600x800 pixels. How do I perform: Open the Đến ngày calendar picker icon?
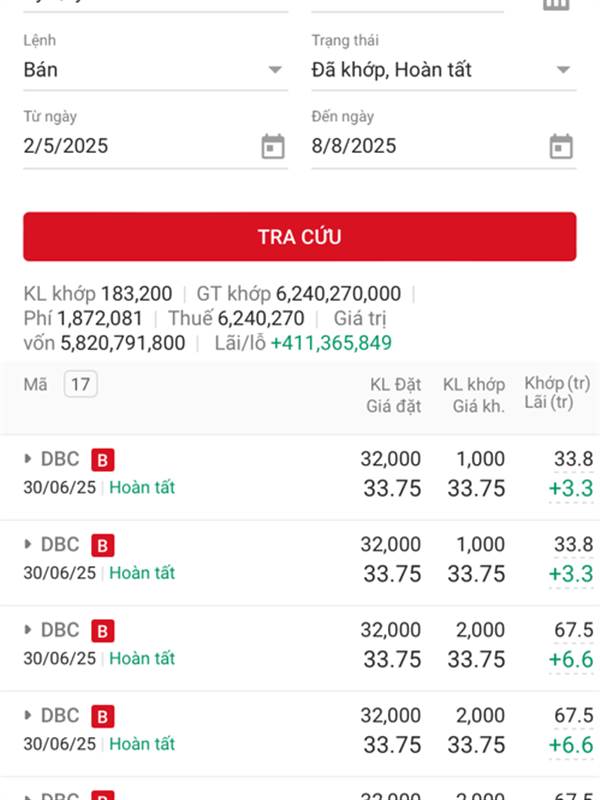(561, 147)
